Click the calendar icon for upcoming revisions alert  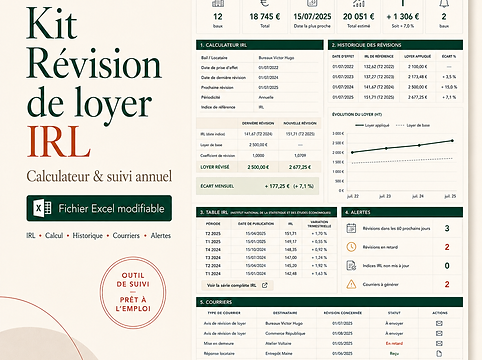click(x=351, y=228)
